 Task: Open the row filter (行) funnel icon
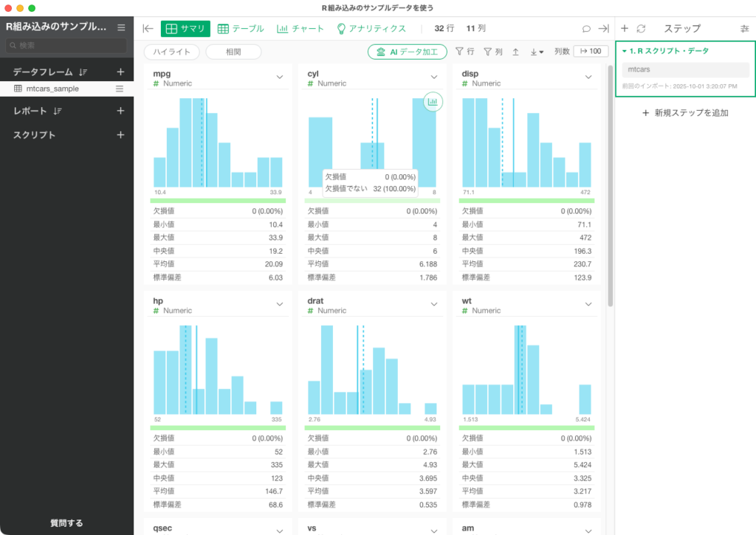click(464, 52)
